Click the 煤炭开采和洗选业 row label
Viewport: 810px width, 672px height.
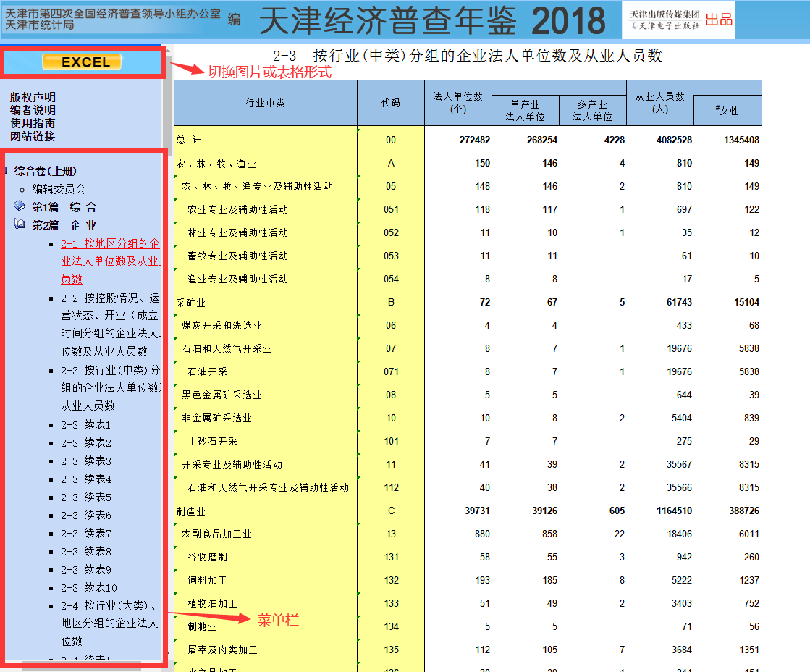[x=222, y=325]
